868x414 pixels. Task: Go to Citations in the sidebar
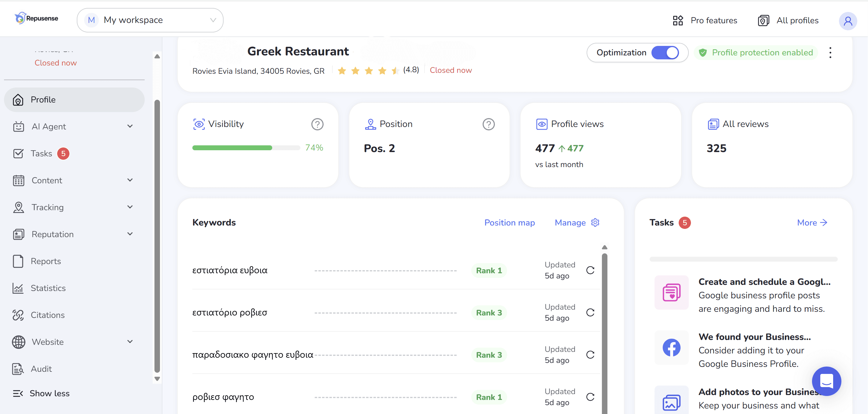click(x=47, y=315)
